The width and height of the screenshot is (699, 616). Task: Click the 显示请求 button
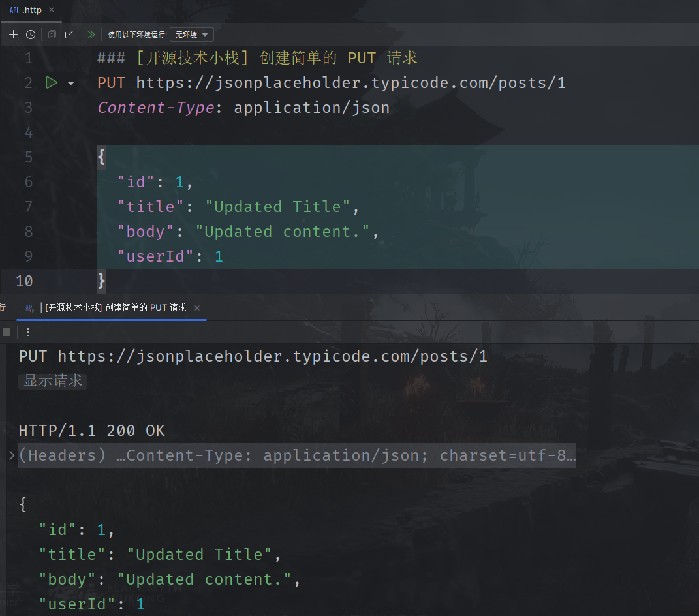[x=53, y=380]
